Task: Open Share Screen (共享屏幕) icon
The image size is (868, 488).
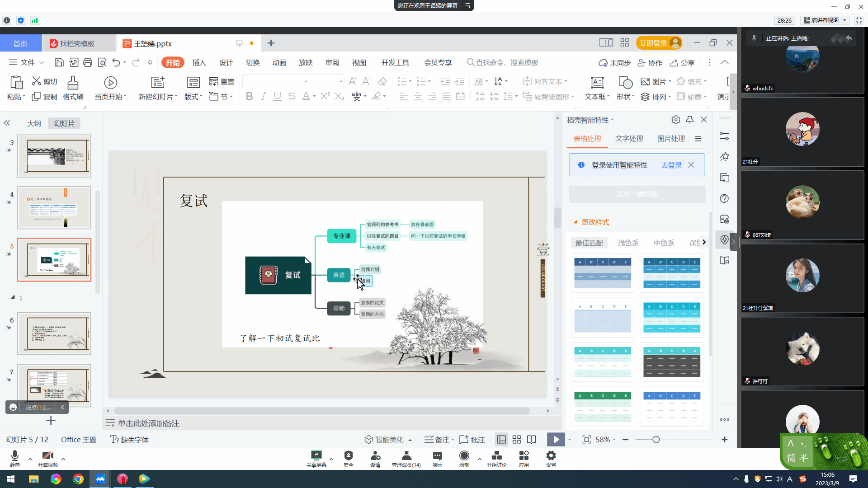Action: tap(316, 455)
